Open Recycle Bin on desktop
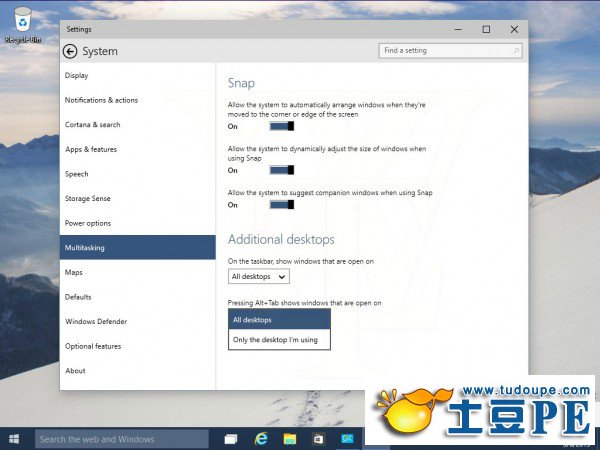The height and width of the screenshot is (450, 600). point(23,25)
